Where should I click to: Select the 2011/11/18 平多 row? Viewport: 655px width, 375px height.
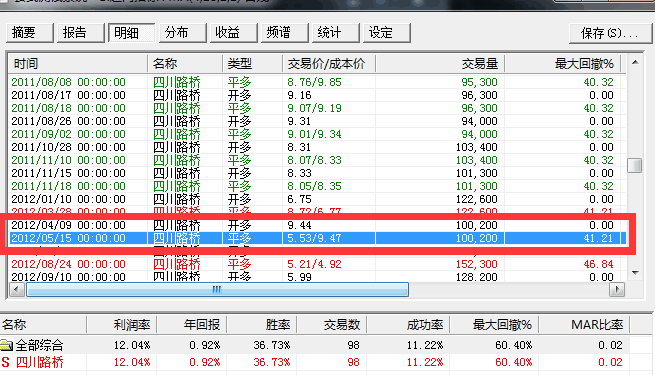pyautogui.click(x=317, y=186)
